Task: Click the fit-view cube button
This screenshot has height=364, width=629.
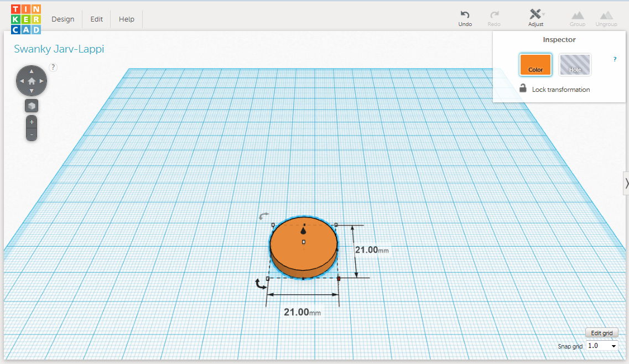Action: tap(32, 106)
